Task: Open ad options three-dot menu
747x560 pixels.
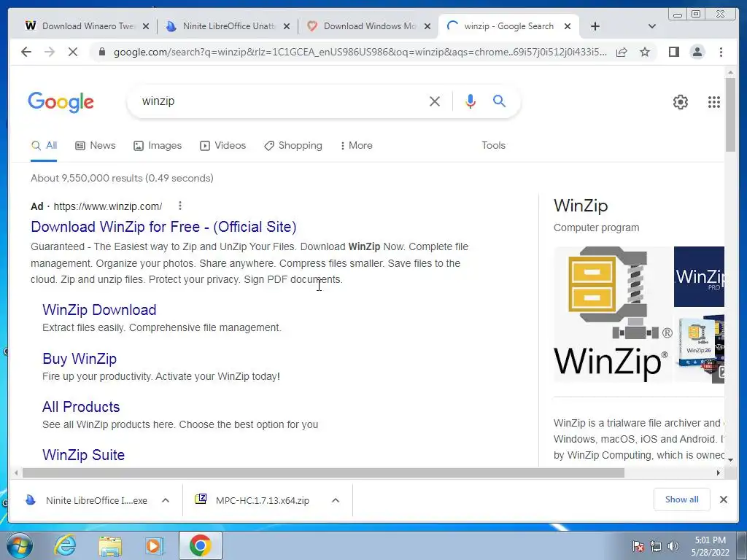Action: [x=180, y=206]
